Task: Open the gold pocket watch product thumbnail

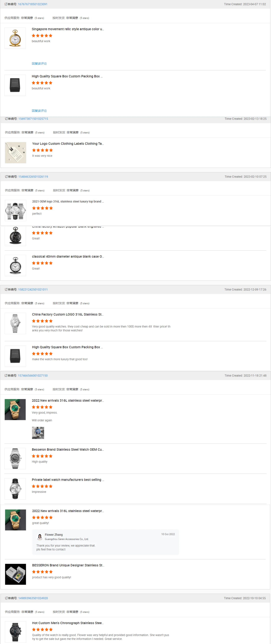Action: (x=15, y=38)
